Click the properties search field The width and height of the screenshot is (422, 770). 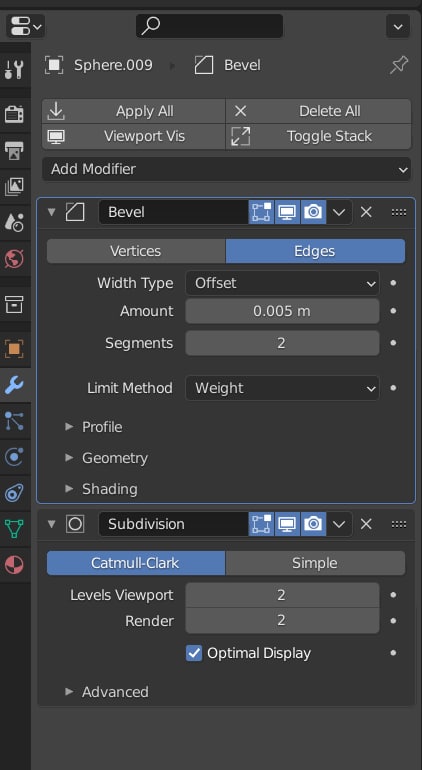click(209, 26)
